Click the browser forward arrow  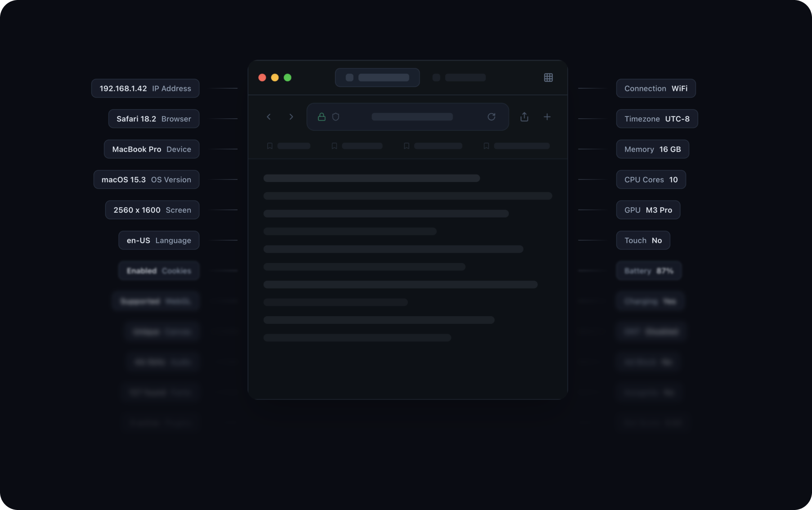[x=291, y=117]
